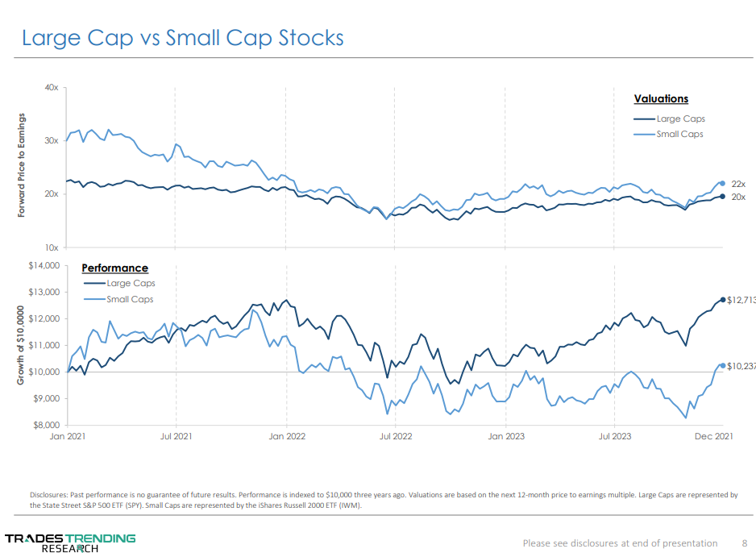This screenshot has width=756, height=553.
Task: Click the Large Caps $12,713 endpoint marker
Action: 722,300
